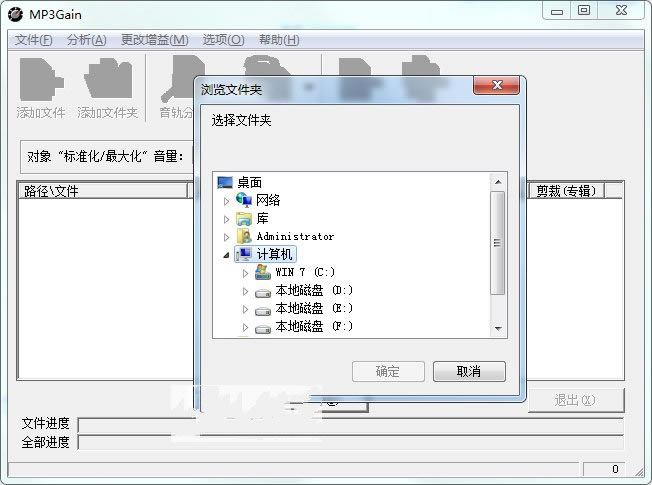Open the 分析(A) menu
Viewport: 652px width, 485px height.
pyautogui.click(x=86, y=40)
